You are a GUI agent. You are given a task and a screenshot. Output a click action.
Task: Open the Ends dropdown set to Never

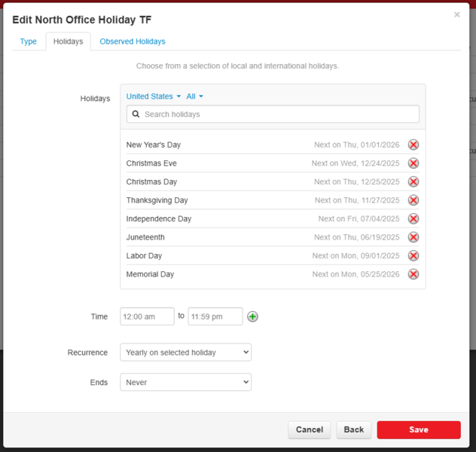185,383
